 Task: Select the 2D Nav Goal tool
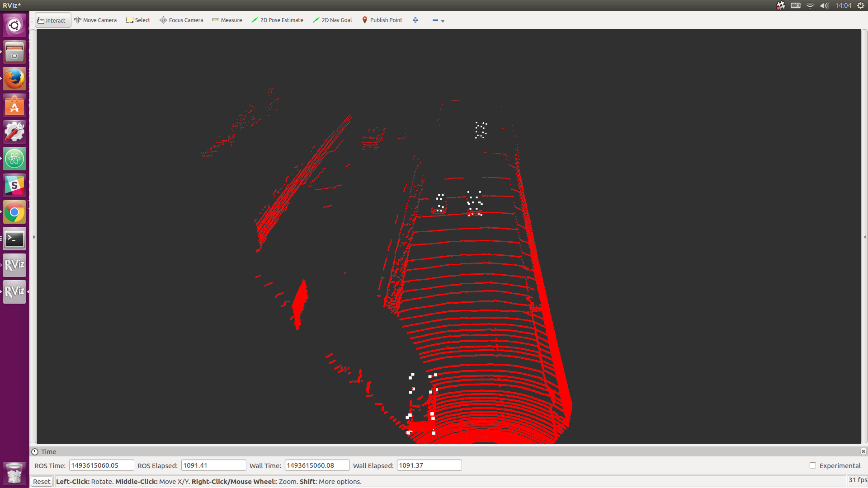click(x=332, y=20)
